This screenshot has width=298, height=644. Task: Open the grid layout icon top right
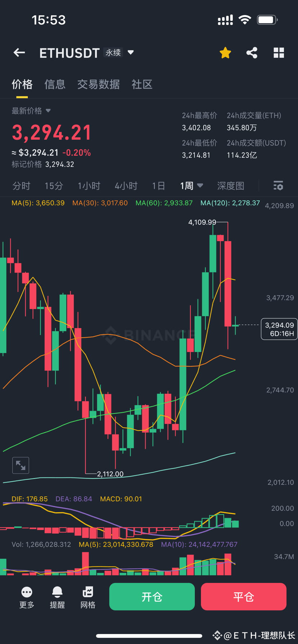[279, 52]
